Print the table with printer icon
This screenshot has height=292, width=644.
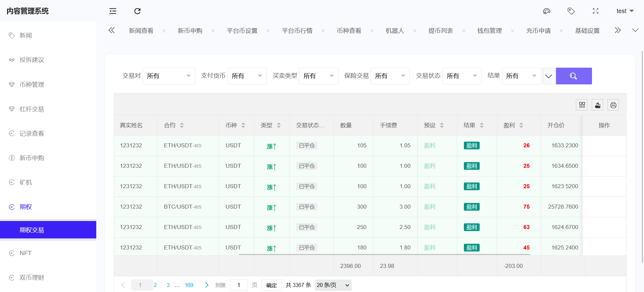[x=613, y=105]
